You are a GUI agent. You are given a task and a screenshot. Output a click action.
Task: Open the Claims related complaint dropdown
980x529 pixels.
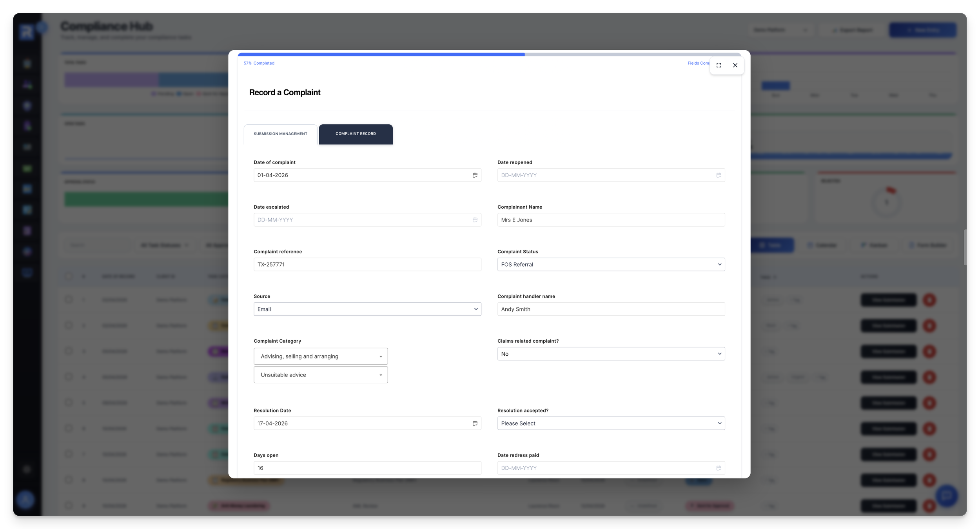click(x=611, y=354)
